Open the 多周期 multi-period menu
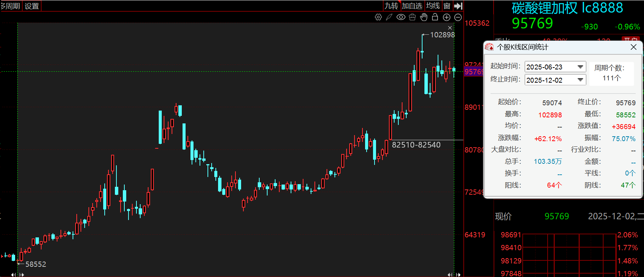Screen dimensions: 644x277 tap(11, 6)
